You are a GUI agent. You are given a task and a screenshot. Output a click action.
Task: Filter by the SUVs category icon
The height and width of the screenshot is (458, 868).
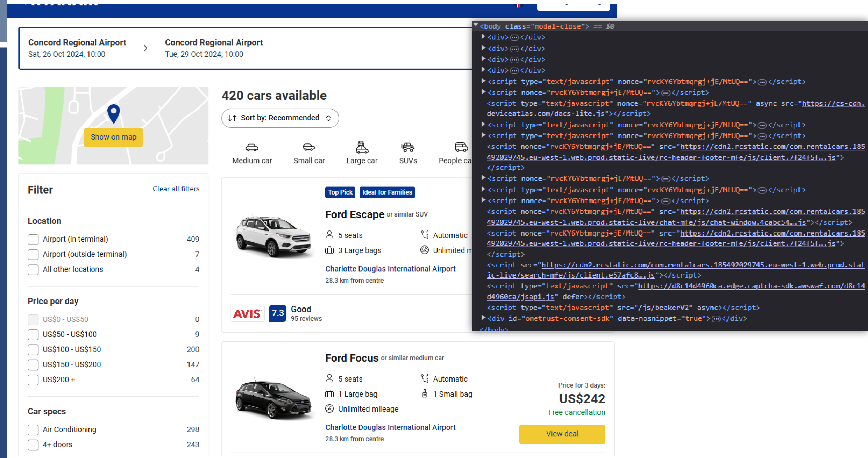[x=408, y=147]
